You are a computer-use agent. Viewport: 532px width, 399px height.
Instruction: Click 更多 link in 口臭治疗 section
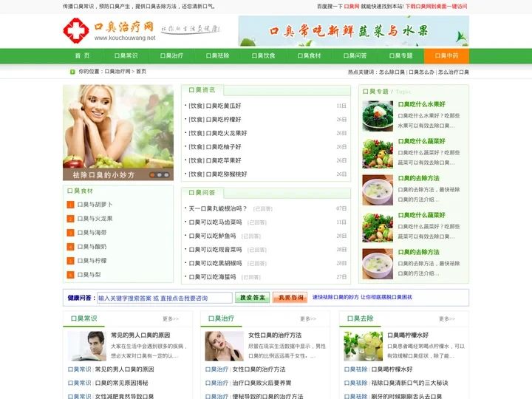point(308,319)
